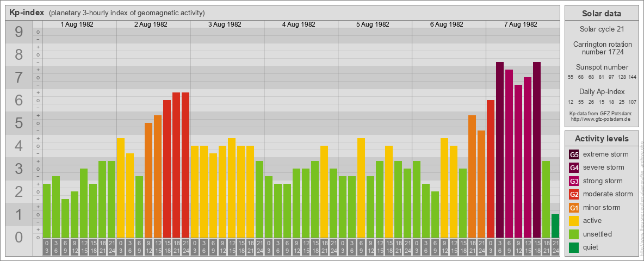The image size is (644, 261).
Task: Click the green 21-24h bar on 3 Aug
Action: 259,200
